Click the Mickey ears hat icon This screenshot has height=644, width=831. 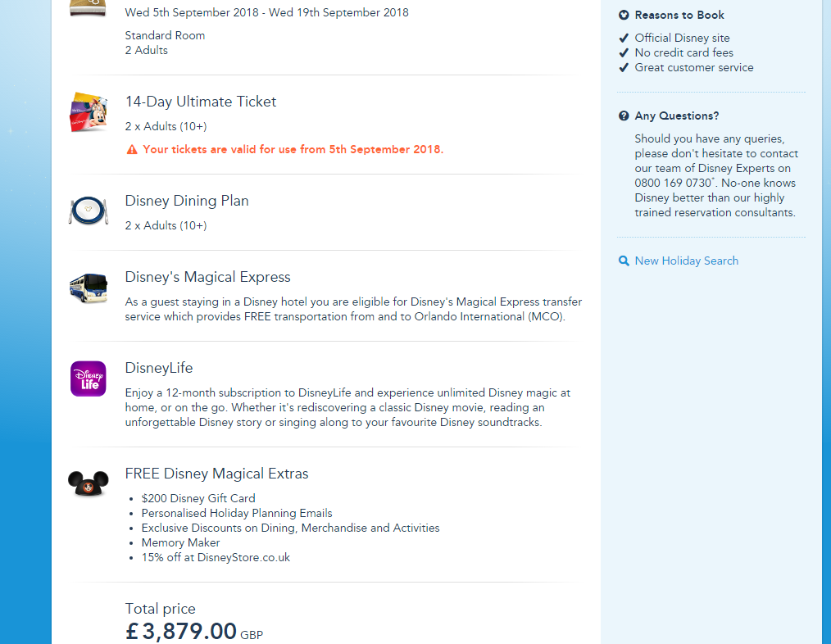tap(88, 484)
